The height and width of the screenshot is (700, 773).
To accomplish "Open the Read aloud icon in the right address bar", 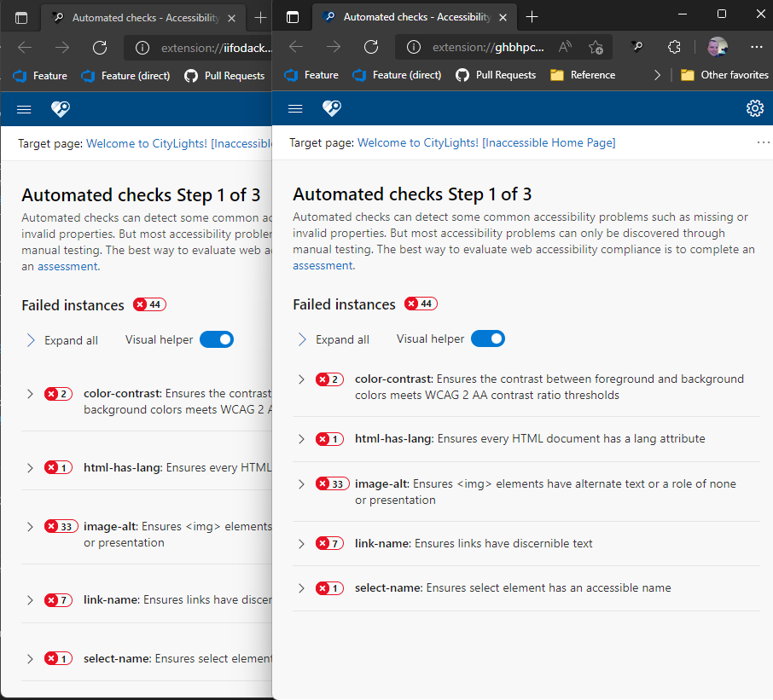I will (565, 47).
